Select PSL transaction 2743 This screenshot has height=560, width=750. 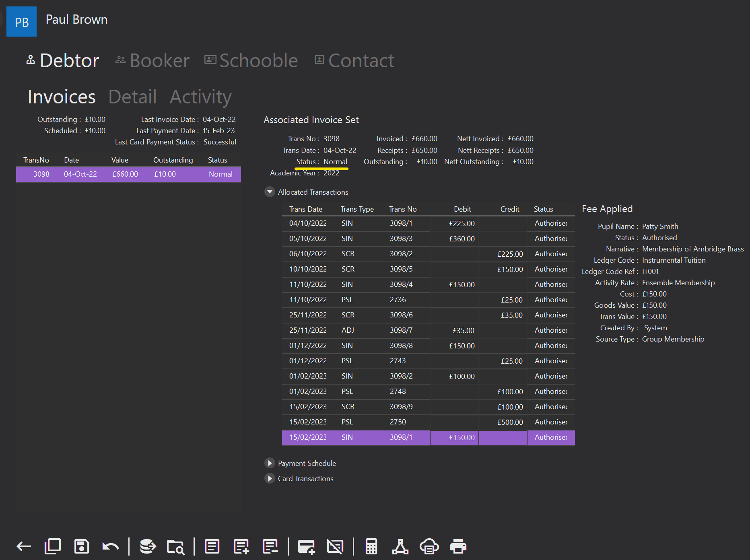429,361
